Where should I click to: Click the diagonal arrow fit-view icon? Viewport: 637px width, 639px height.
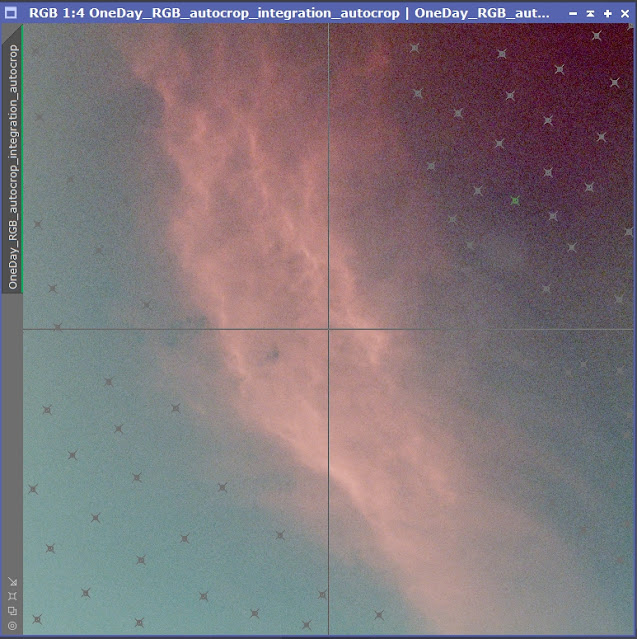[x=13, y=582]
